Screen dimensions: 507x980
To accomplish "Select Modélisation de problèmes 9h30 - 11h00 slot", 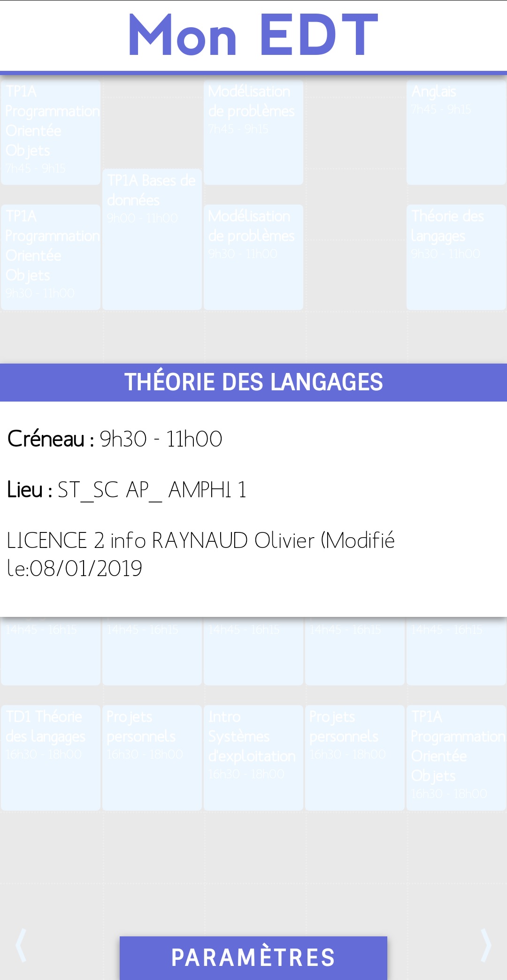I will (253, 257).
